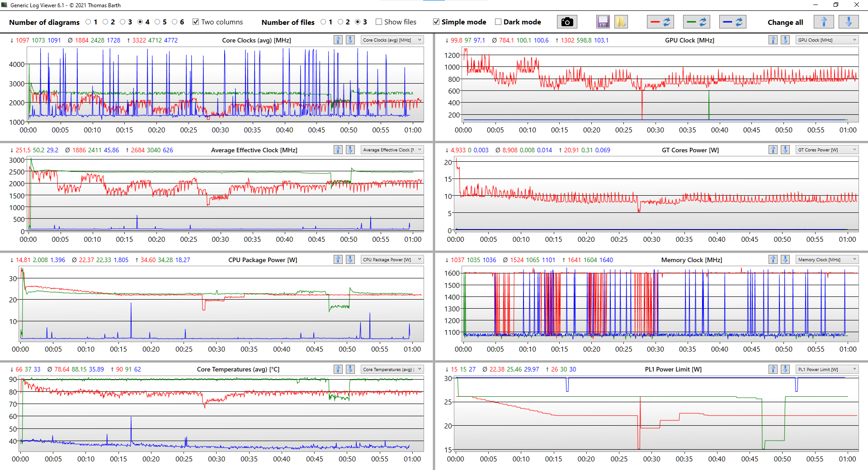Open the Core Clocks (avg) dropdown
The height and width of the screenshot is (470, 868).
392,40
